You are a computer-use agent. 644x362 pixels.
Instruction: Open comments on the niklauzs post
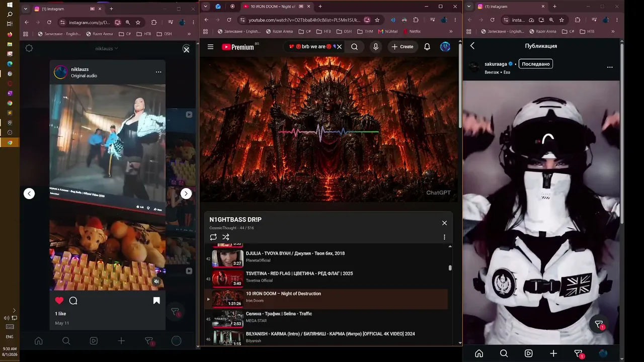(x=73, y=301)
